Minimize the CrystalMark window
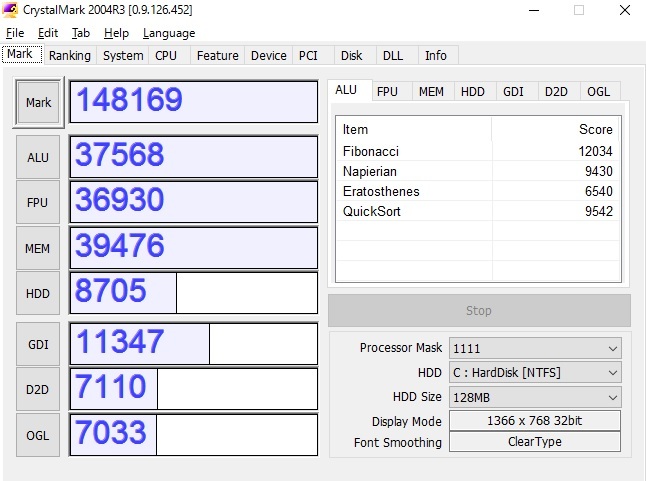Viewport: 646px width, 481px height. pyautogui.click(x=534, y=10)
